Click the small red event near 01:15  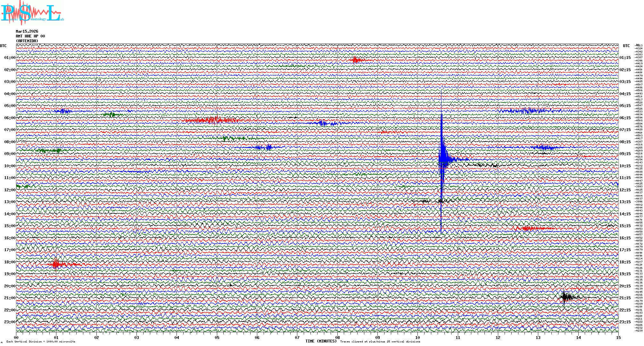click(x=356, y=60)
